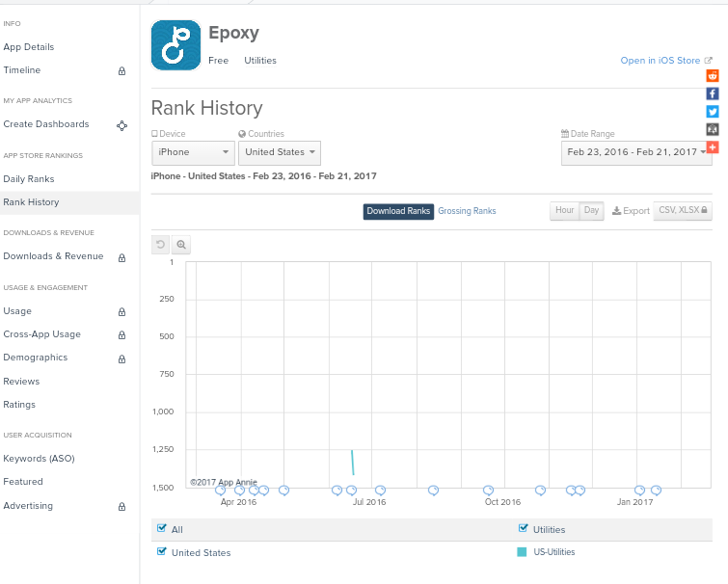Open the United States countries dropdown
Screen dimensions: 728x584
[x=279, y=152]
